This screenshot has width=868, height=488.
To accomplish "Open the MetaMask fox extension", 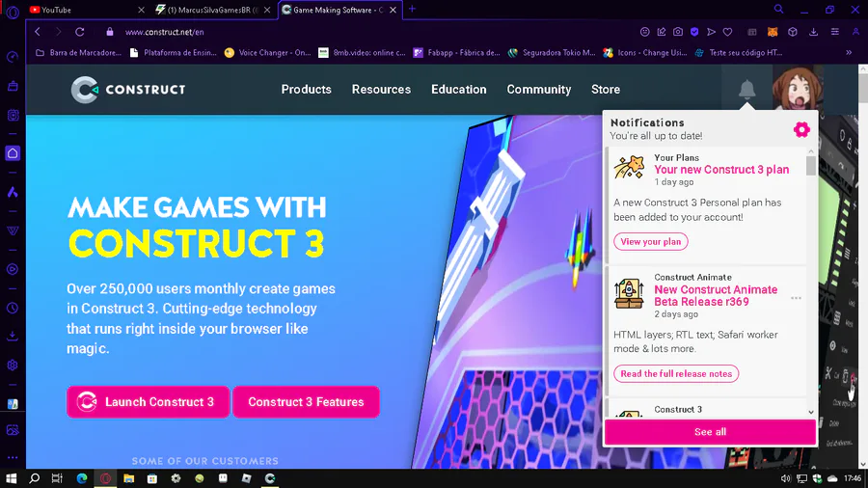I will click(x=773, y=32).
